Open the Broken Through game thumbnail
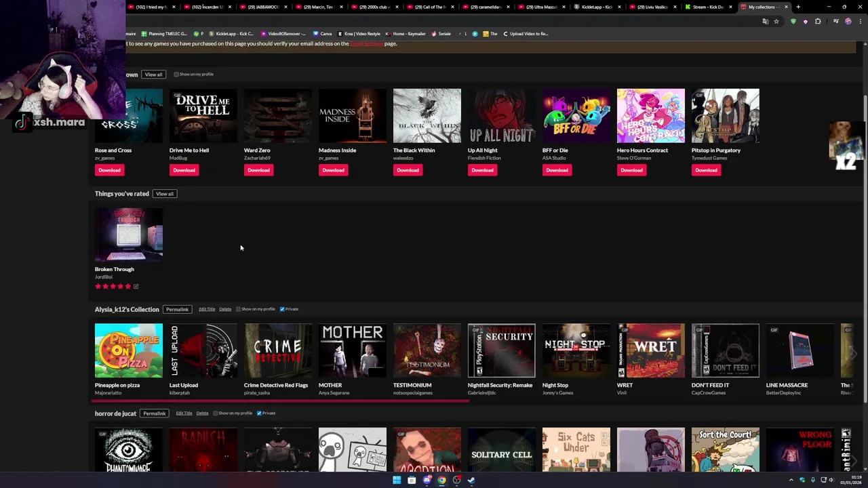Image resolution: width=868 pixels, height=488 pixels. coord(129,235)
